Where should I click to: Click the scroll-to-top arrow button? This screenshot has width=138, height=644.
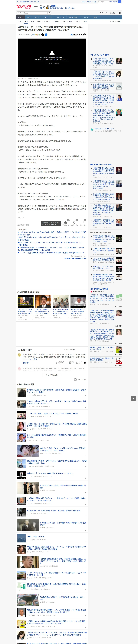pos(133,398)
